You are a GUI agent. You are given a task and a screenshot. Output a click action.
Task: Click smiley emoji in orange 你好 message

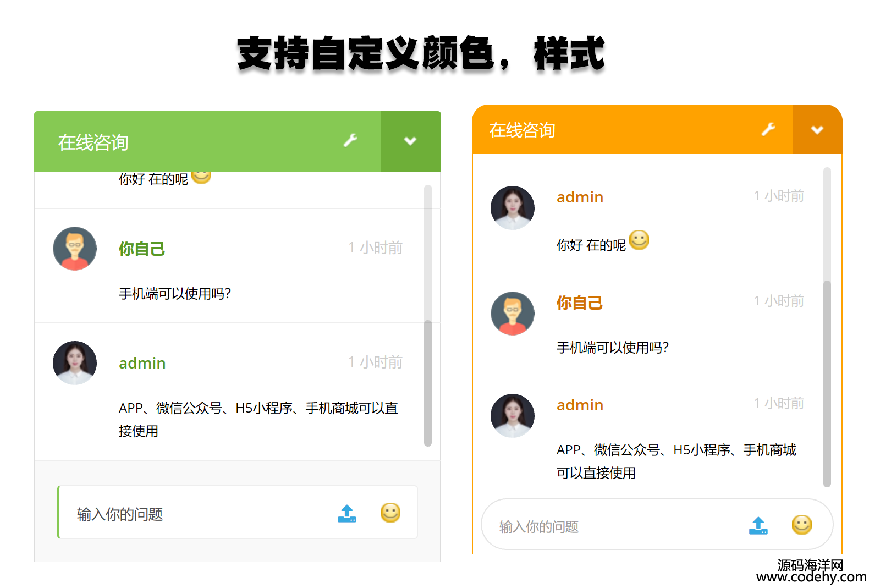coord(639,240)
